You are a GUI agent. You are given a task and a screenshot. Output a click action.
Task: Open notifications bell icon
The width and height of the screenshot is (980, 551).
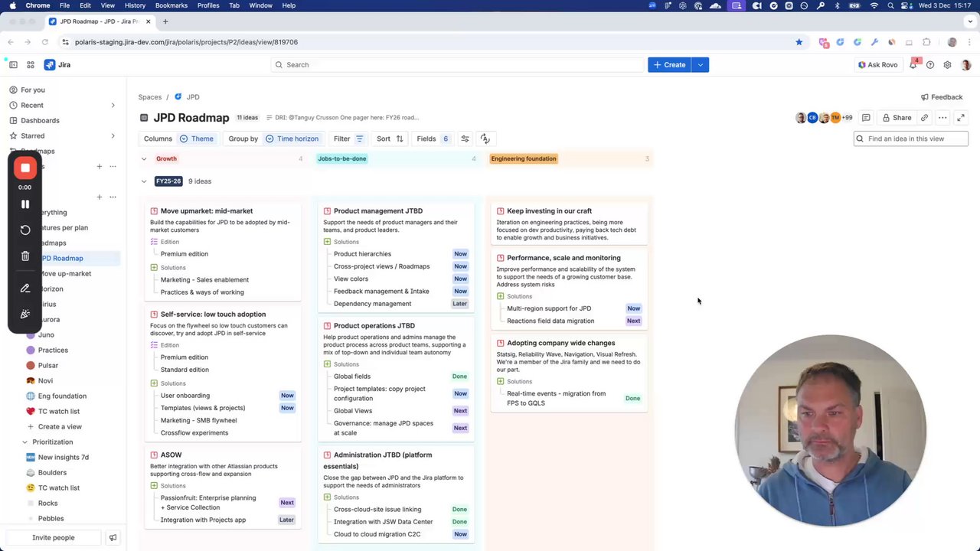[913, 65]
